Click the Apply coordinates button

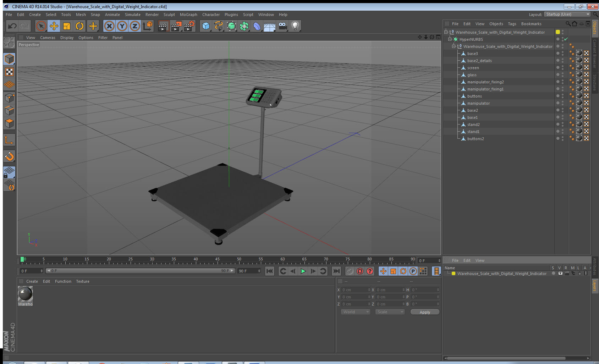click(x=425, y=312)
